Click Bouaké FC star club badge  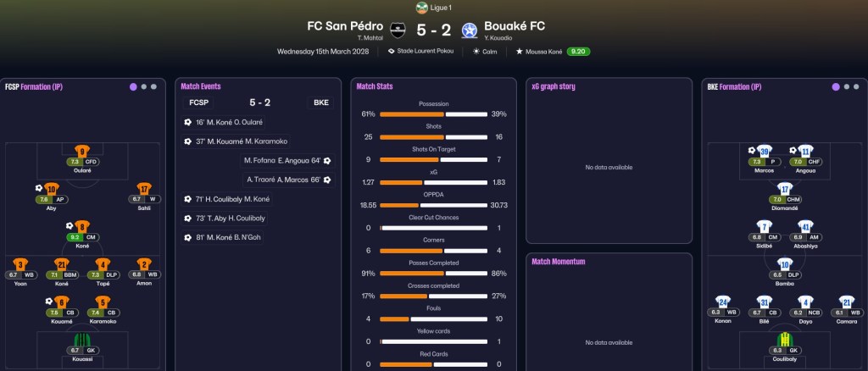470,30
